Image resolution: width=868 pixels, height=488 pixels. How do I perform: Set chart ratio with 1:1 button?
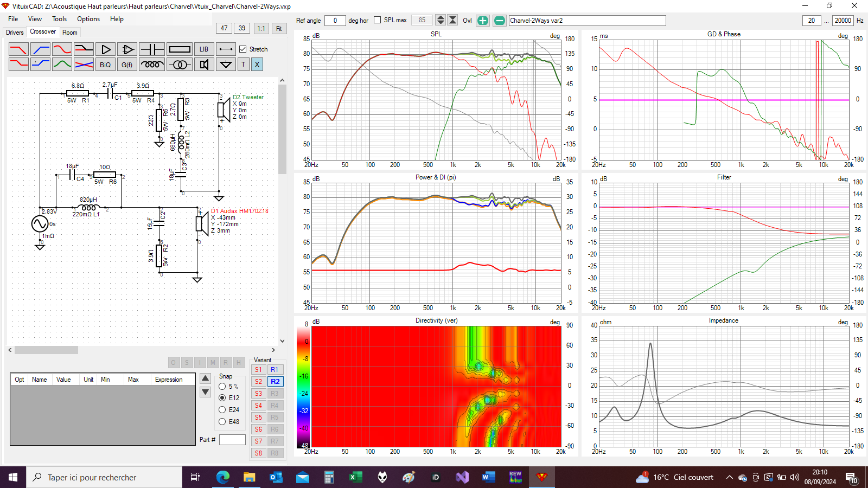coord(261,28)
